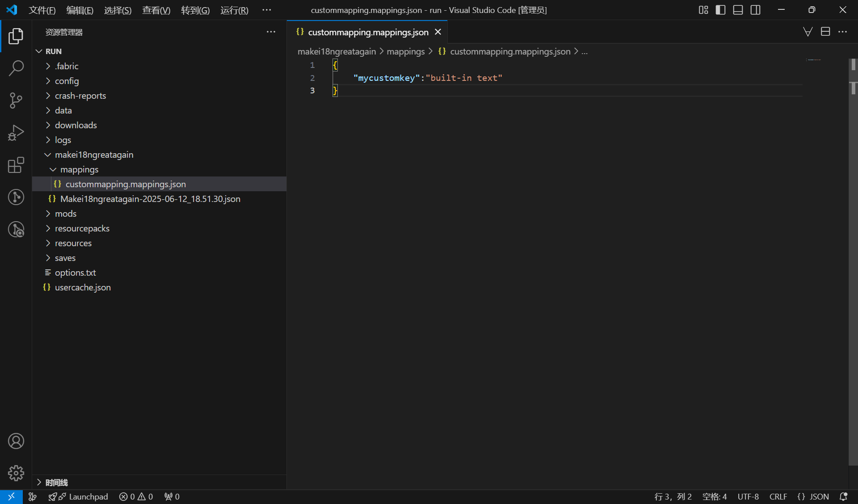The image size is (858, 504).
Task: Expand the data folder
Action: click(159, 110)
